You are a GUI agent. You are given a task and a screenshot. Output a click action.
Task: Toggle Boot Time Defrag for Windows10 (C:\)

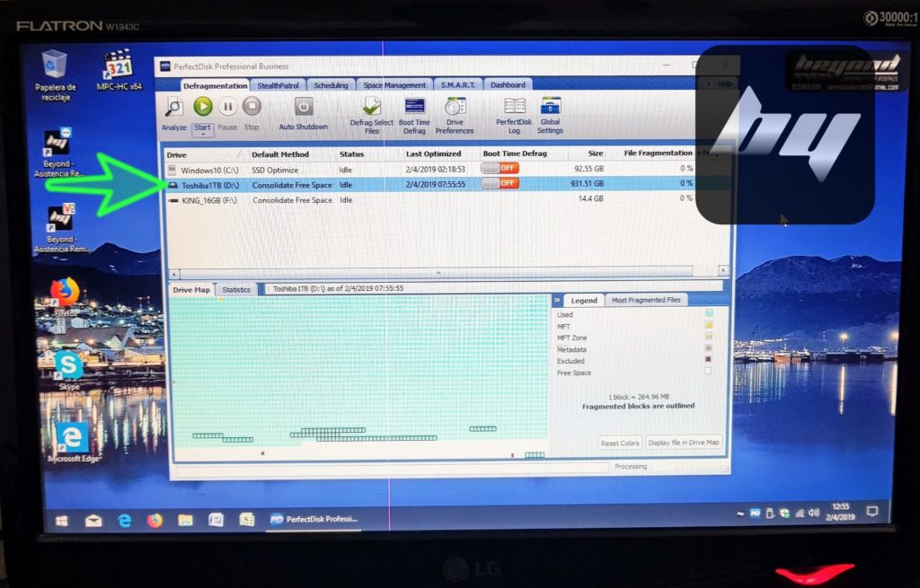(x=500, y=168)
